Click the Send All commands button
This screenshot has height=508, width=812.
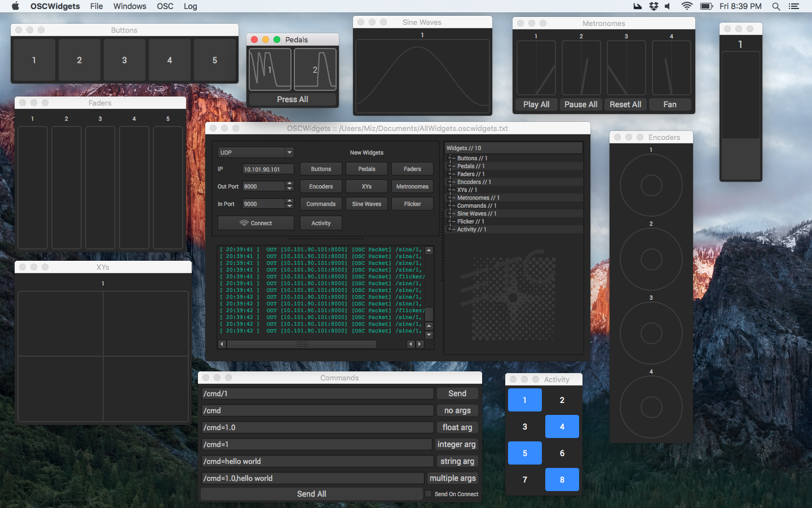[x=312, y=494]
